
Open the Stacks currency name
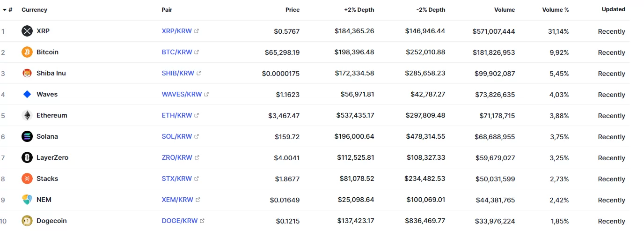[47, 179]
